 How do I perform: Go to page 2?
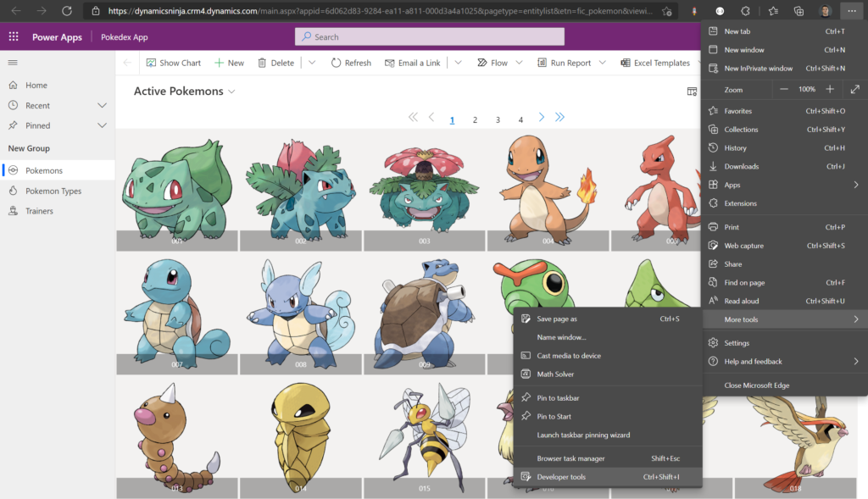(475, 119)
